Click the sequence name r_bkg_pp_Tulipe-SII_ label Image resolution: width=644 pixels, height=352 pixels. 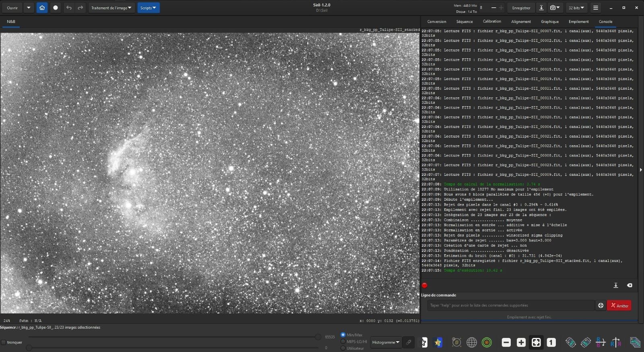pos(36,327)
